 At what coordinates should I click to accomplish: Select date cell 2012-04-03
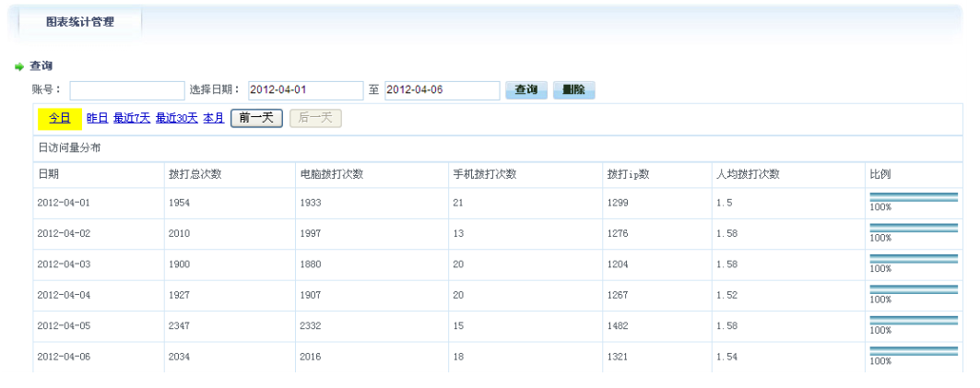point(64,265)
